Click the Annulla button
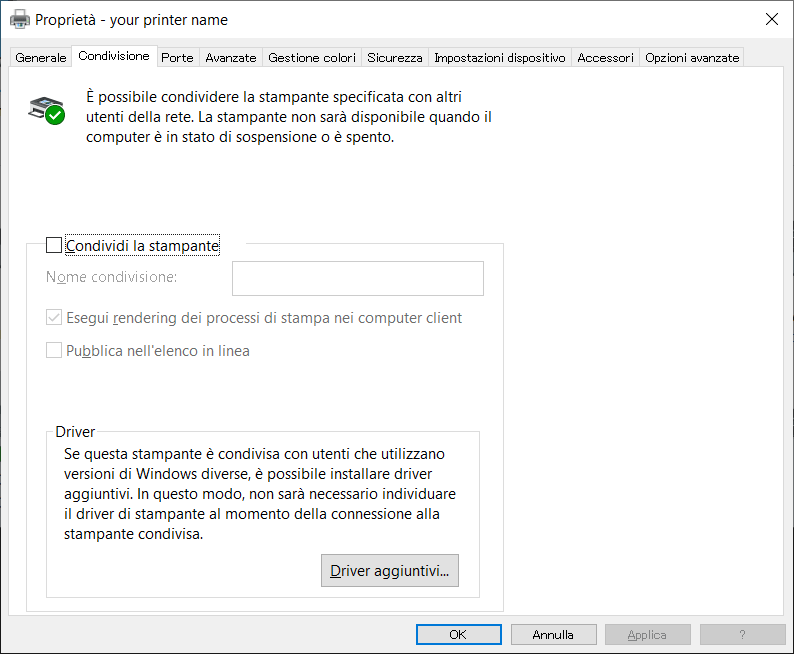 [x=553, y=634]
